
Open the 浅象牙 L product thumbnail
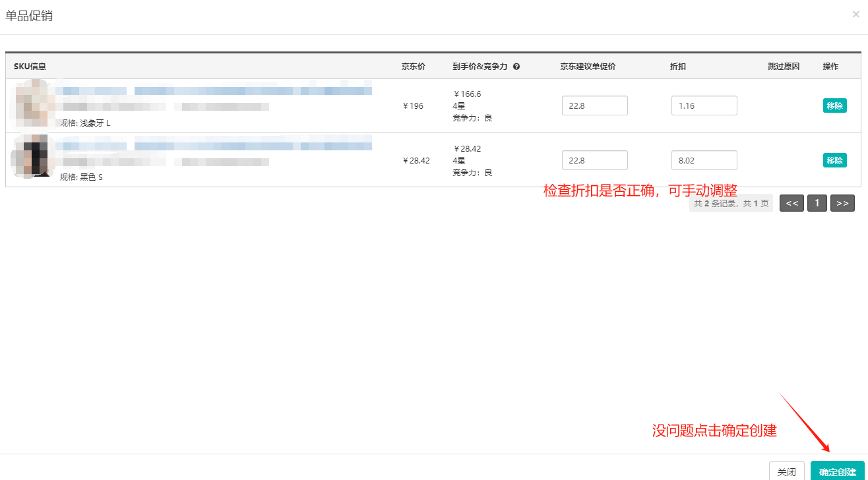click(32, 104)
